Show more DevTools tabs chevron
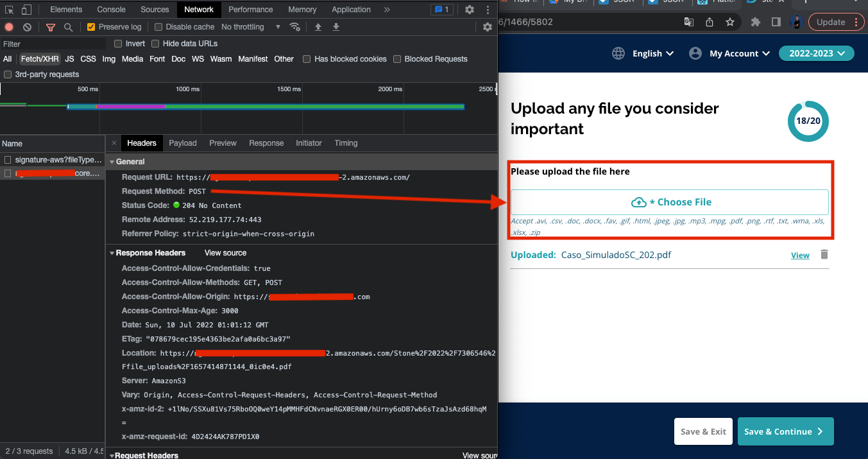Image resolution: width=868 pixels, height=459 pixels. point(387,10)
